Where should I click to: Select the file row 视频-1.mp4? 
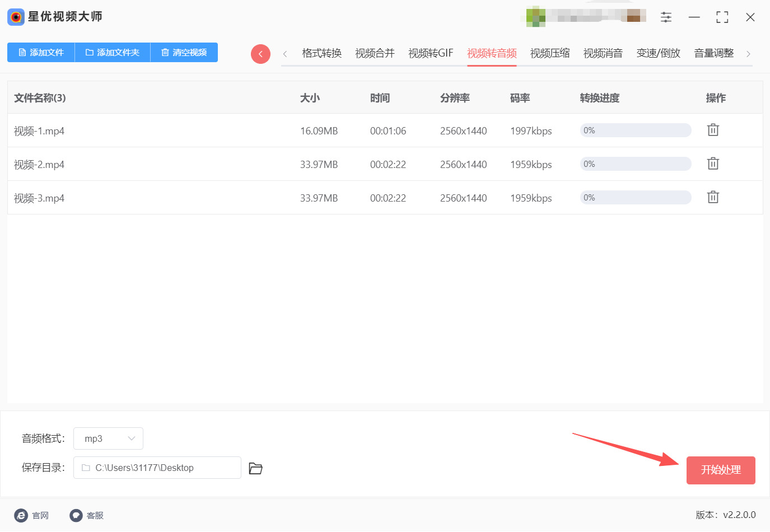coord(385,130)
